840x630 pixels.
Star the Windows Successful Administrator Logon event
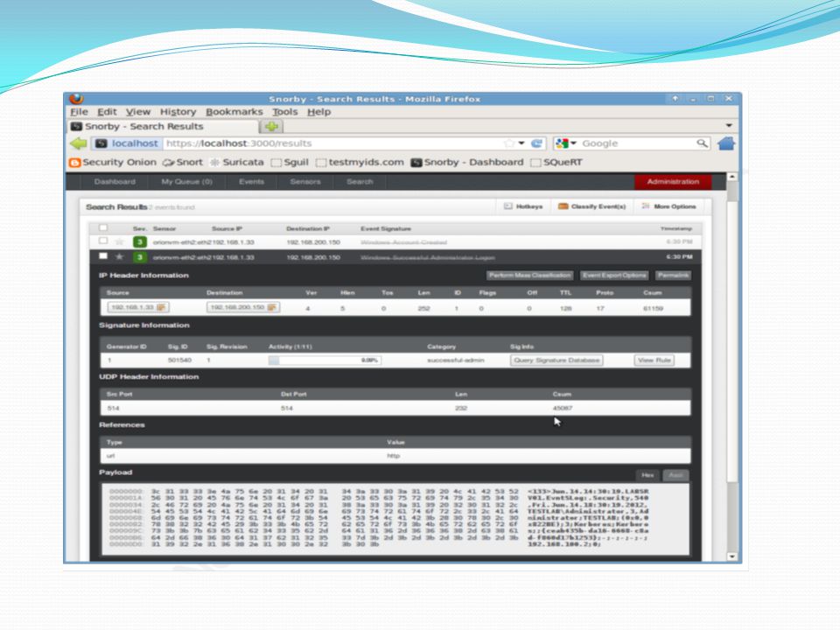[x=120, y=256]
